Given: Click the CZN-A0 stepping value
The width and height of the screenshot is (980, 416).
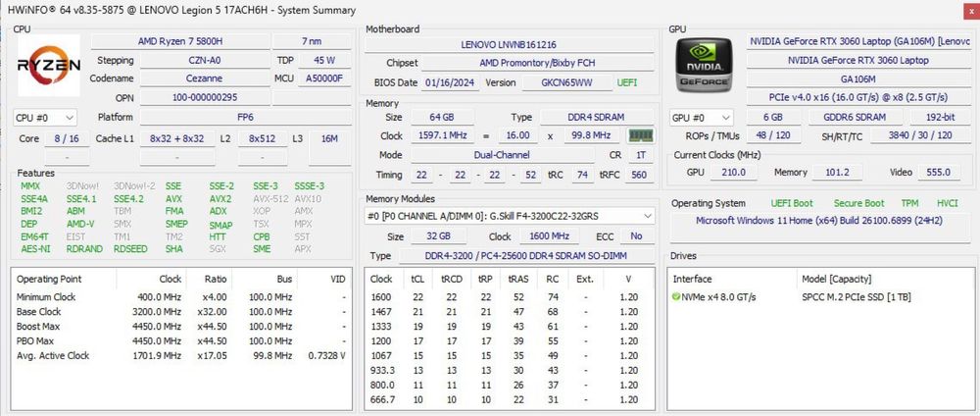Looking at the screenshot, I should click(205, 61).
